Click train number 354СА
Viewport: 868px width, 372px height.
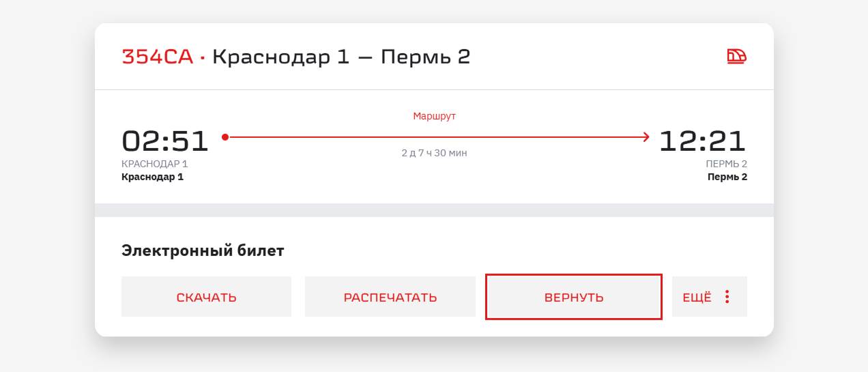(158, 57)
